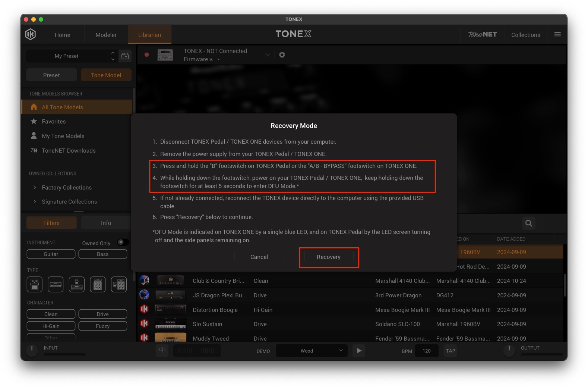Select ToneNET Downloads

point(77,150)
